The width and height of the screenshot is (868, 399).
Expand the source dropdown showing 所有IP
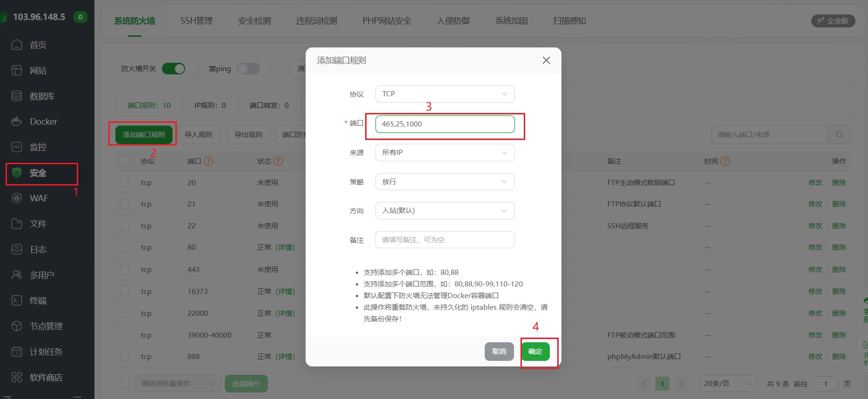445,153
